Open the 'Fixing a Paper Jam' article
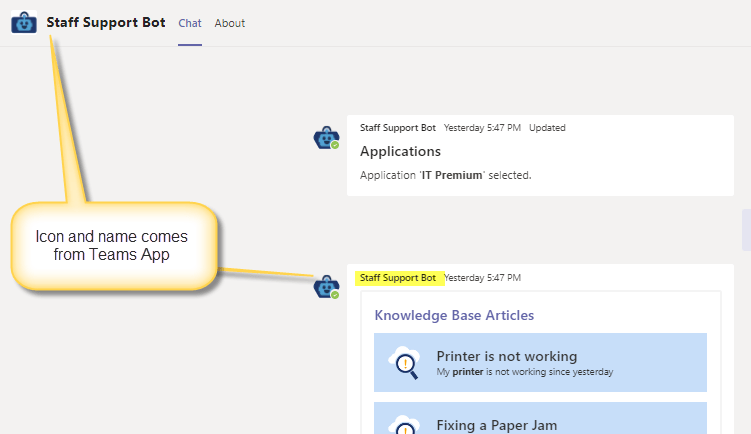Image resolution: width=751 pixels, height=434 pixels. 497,425
